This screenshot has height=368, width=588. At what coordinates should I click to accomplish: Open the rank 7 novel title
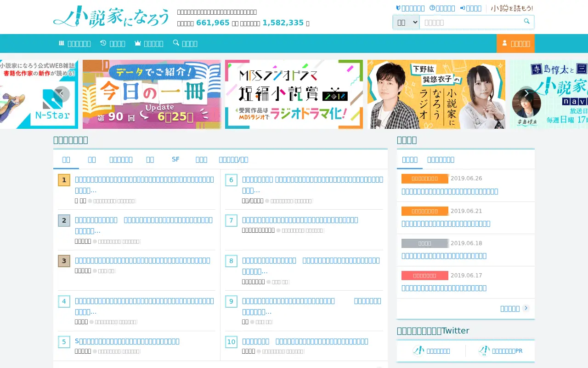click(300, 220)
